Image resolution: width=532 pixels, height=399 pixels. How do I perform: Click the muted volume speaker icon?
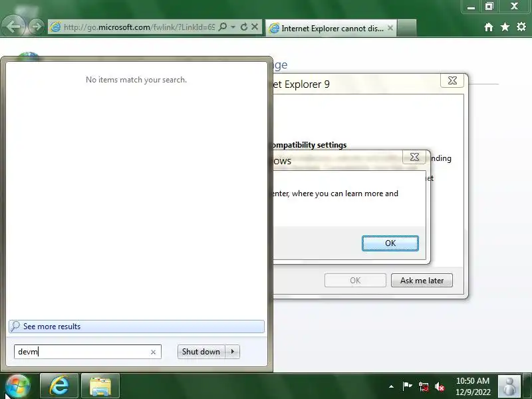(x=440, y=386)
